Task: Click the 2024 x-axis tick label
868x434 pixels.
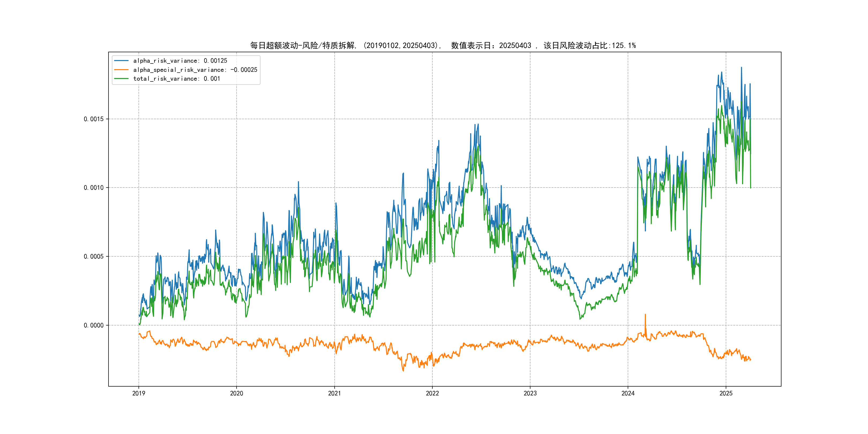Action: pyautogui.click(x=628, y=393)
